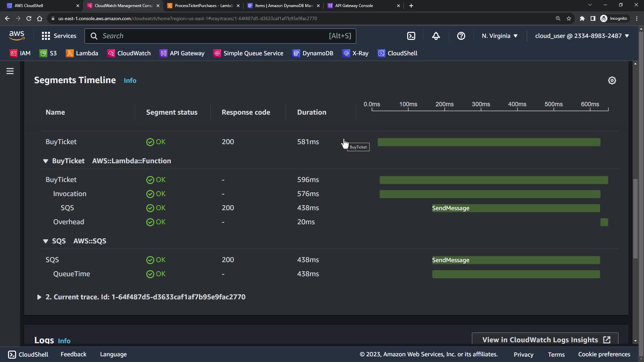Open the AWS help question-mark menu
Image resolution: width=644 pixels, height=362 pixels.
coord(461,36)
